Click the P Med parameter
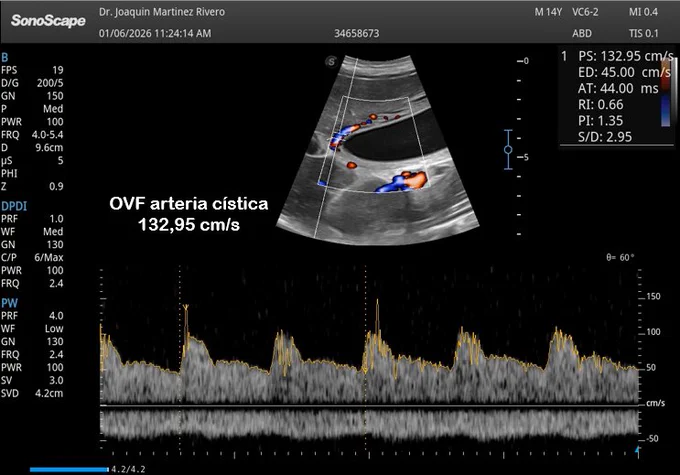This screenshot has height=475, width=680. (x=32, y=109)
